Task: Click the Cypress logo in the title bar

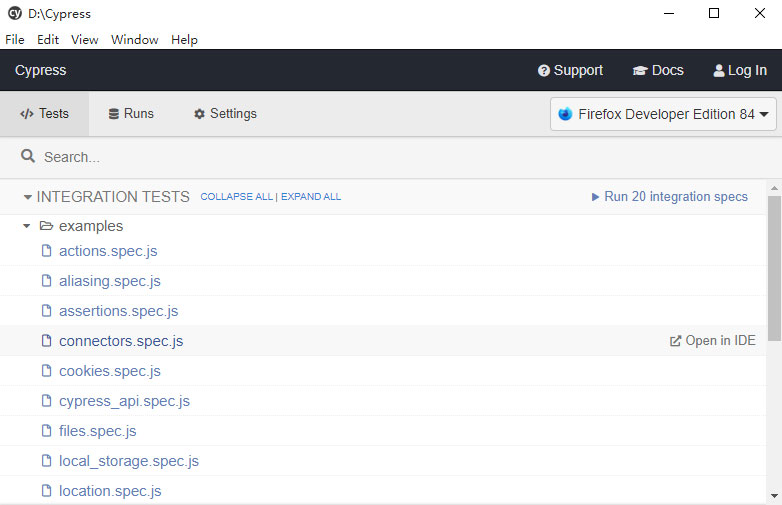Action: [x=15, y=13]
